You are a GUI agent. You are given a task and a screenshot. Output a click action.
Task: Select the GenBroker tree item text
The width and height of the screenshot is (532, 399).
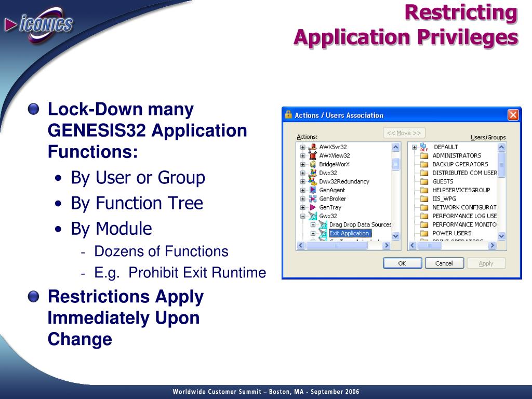pos(332,199)
